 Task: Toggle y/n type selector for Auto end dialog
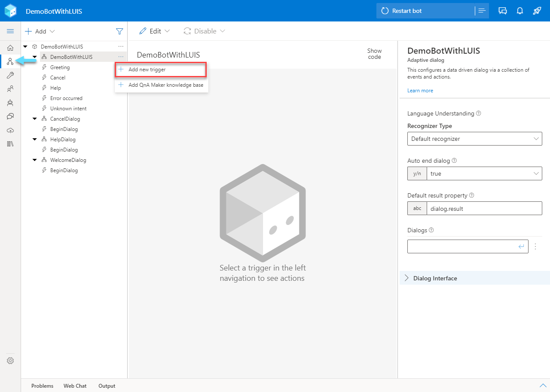417,173
